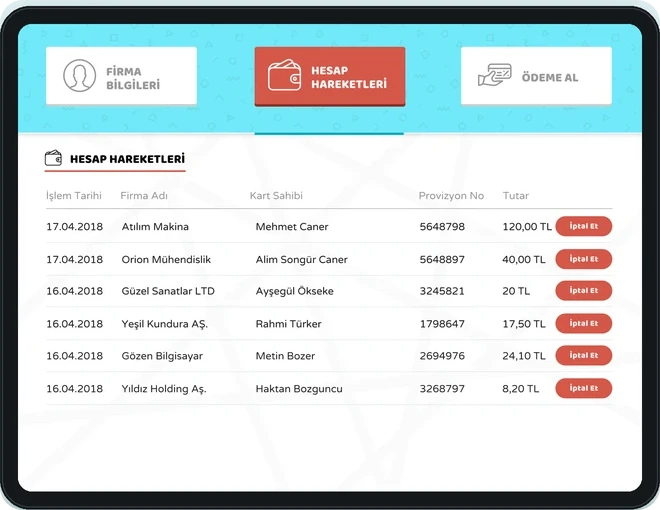Click the amount 20 TL
This screenshot has height=510, width=660.
coord(516,291)
